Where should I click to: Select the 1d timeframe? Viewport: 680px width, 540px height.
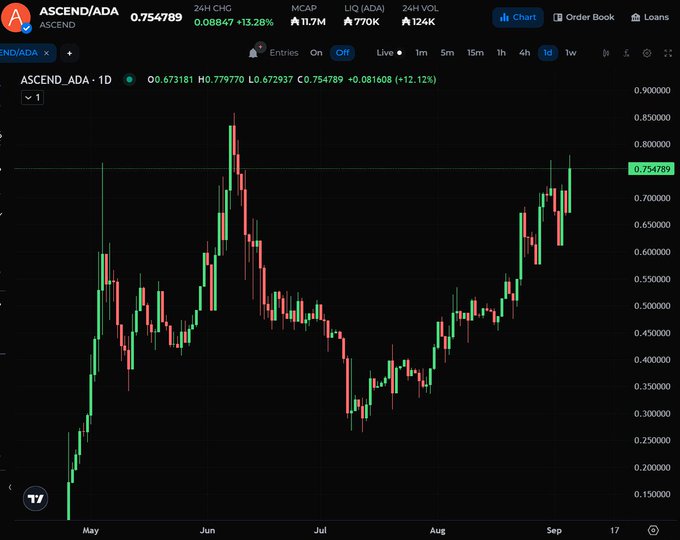click(548, 53)
